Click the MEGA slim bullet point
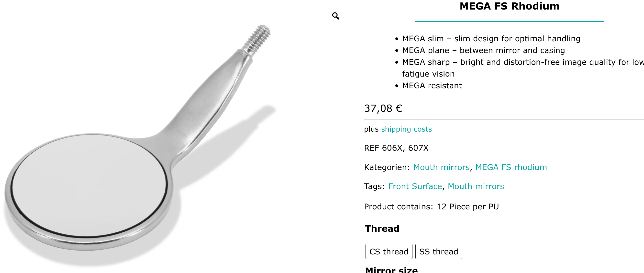The width and height of the screenshot is (644, 273). (491, 39)
